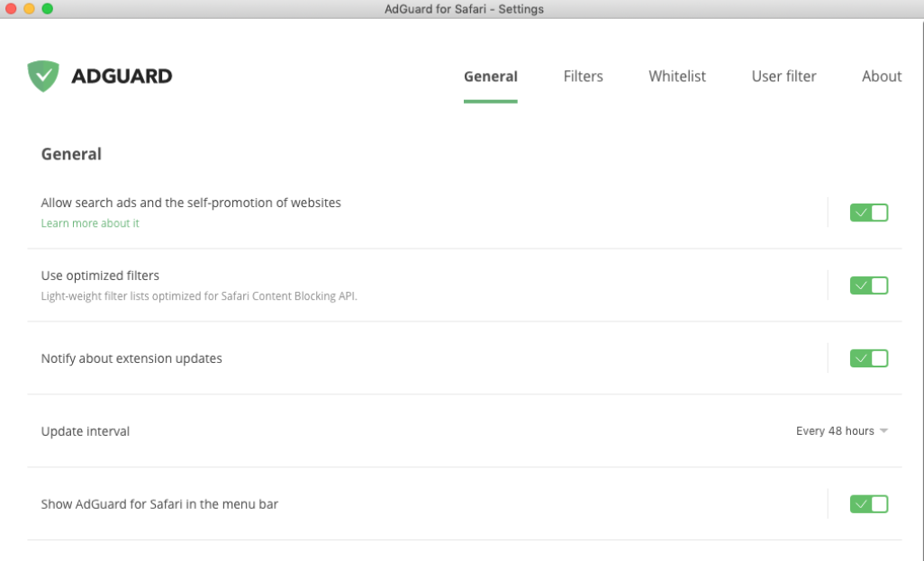Click the Light-weight filter lists description text

pyautogui.click(x=199, y=296)
